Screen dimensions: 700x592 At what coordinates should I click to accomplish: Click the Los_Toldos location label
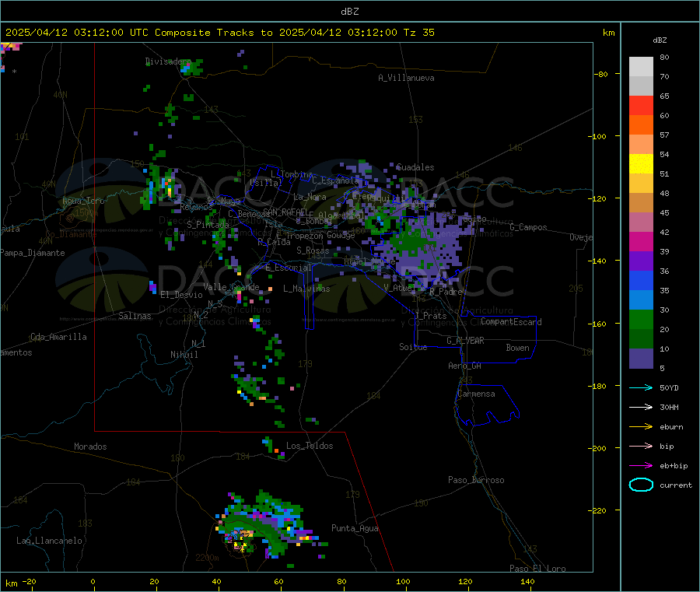coord(310,446)
